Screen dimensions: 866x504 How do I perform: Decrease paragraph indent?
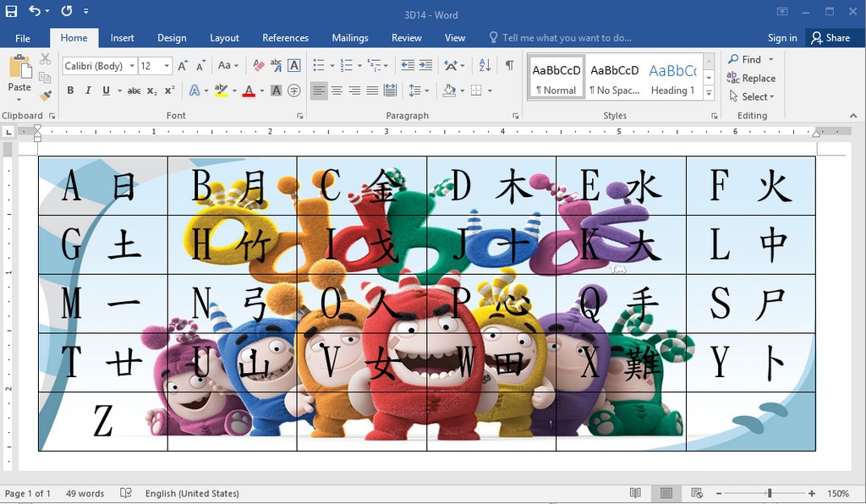pyautogui.click(x=408, y=66)
